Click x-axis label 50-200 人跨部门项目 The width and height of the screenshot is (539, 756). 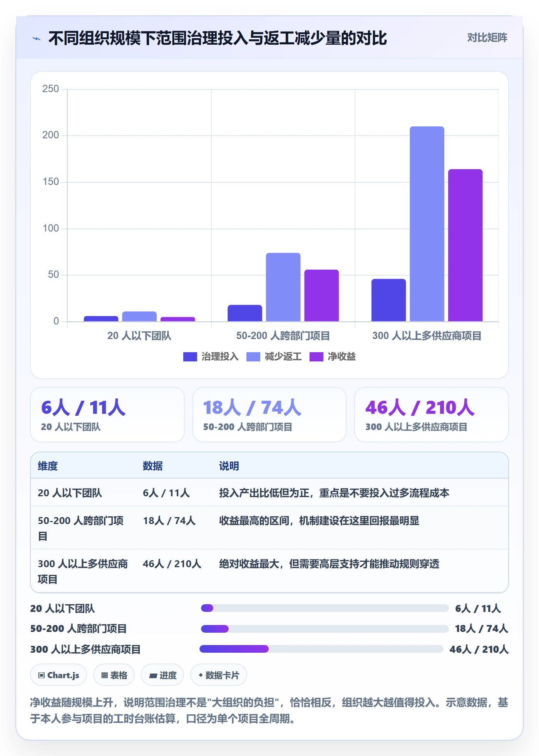click(283, 336)
